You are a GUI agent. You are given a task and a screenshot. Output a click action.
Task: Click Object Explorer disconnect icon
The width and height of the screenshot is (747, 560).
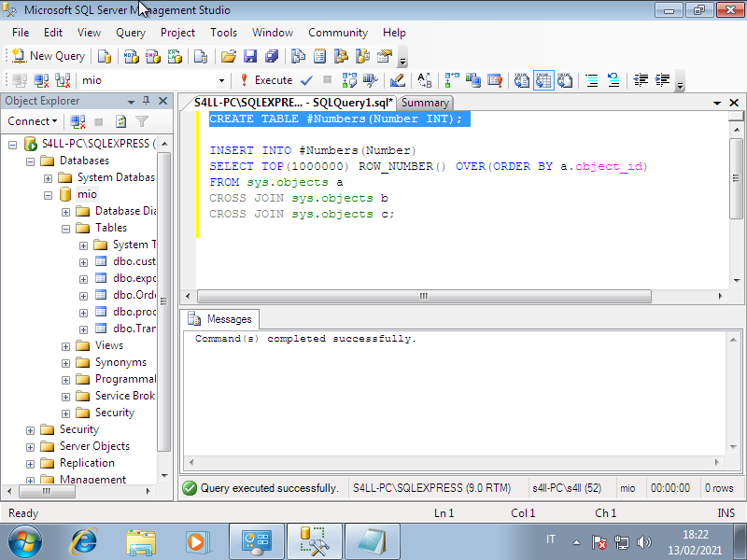point(78,121)
